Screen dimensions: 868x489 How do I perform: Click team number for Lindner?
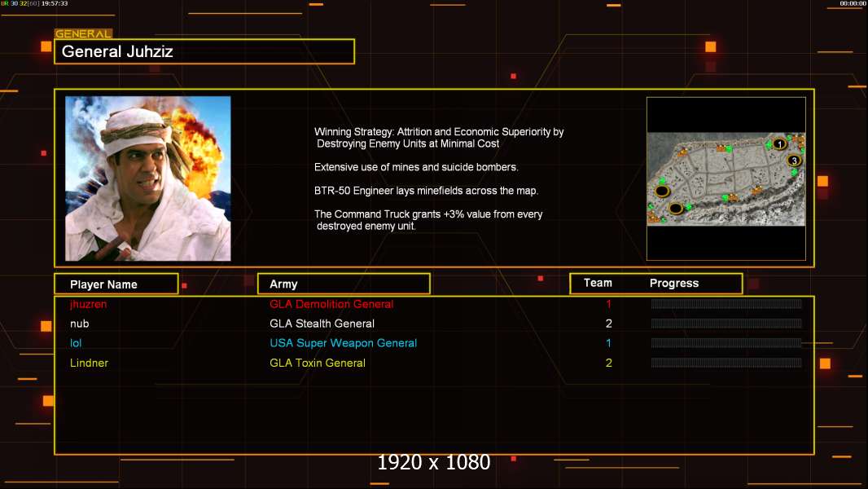(608, 363)
